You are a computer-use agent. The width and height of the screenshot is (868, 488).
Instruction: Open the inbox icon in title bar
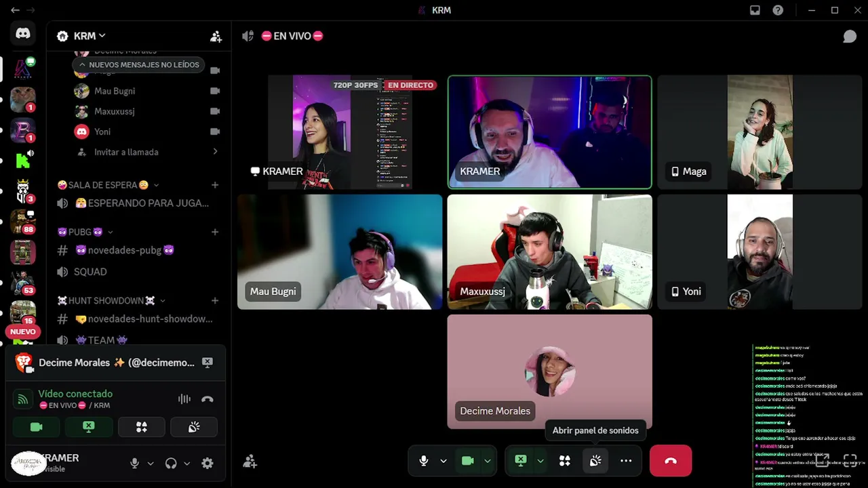coord(755,10)
